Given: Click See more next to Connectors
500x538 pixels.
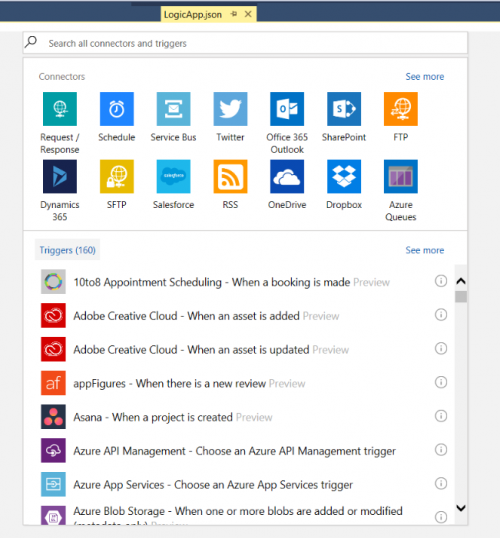Looking at the screenshot, I should (425, 77).
